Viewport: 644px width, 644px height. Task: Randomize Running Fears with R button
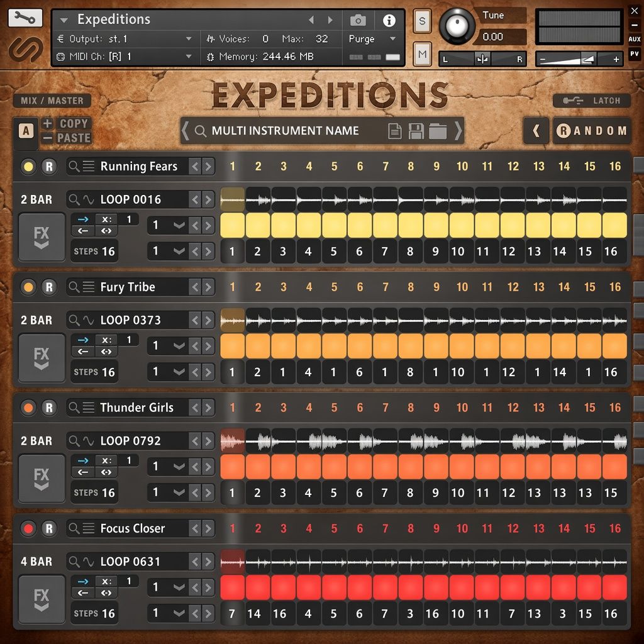click(x=49, y=167)
